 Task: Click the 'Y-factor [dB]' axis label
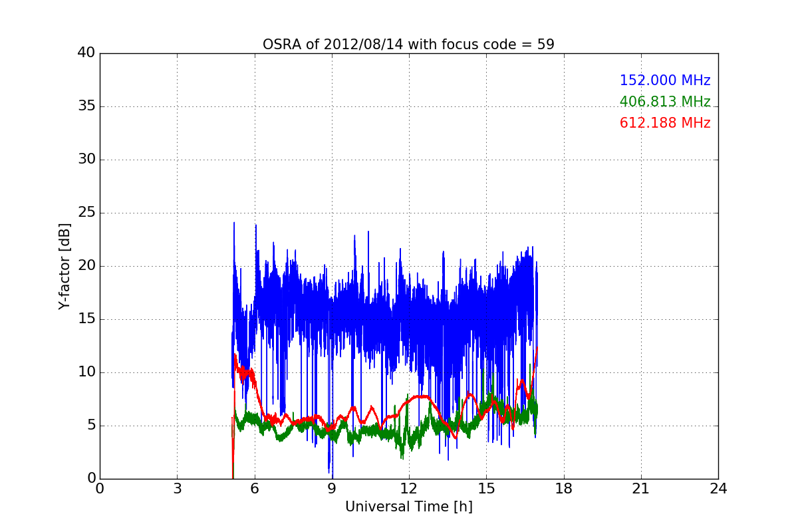click(x=65, y=266)
